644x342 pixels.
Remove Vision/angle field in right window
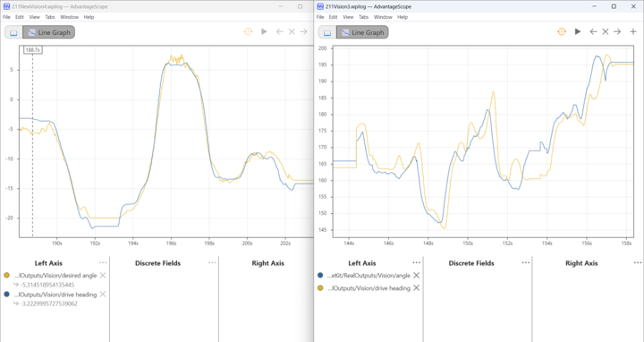coord(417,276)
